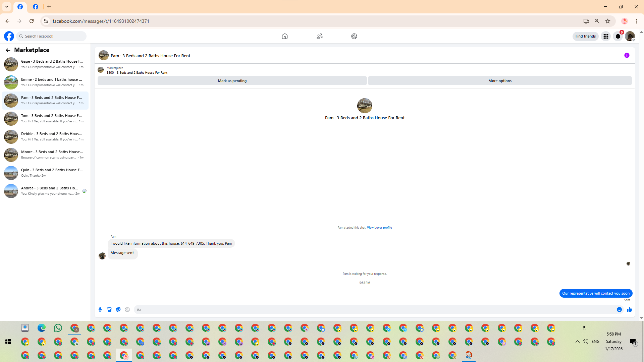Open the emoji picker in message box
This screenshot has height=362, width=644.
pyautogui.click(x=619, y=310)
